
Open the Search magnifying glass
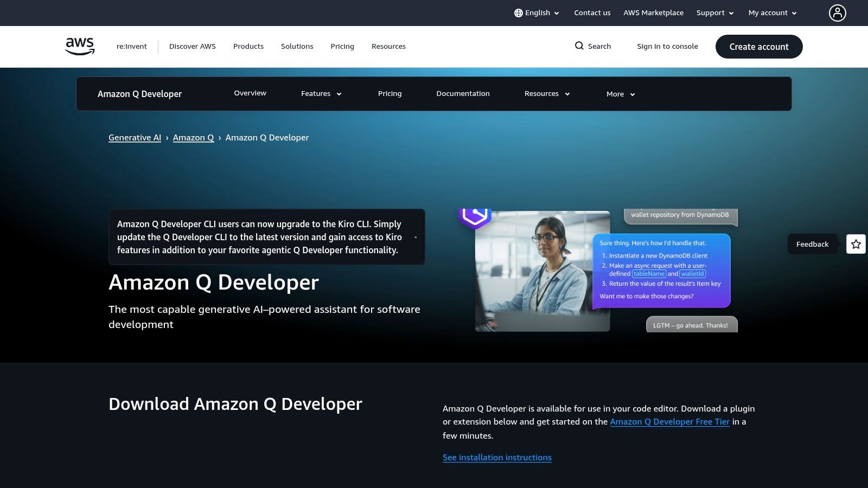pyautogui.click(x=579, y=46)
